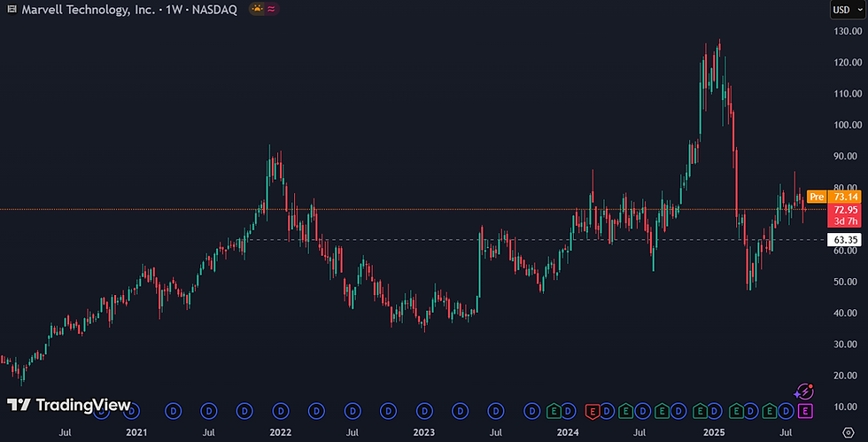Open dividend D marker above Jul 2024 label
868x442 pixels.
tap(643, 411)
